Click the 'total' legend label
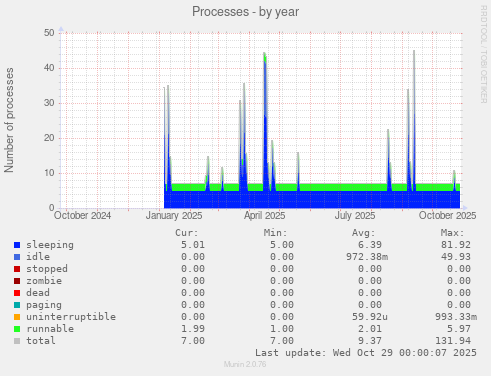This screenshot has height=376, width=491. (41, 341)
